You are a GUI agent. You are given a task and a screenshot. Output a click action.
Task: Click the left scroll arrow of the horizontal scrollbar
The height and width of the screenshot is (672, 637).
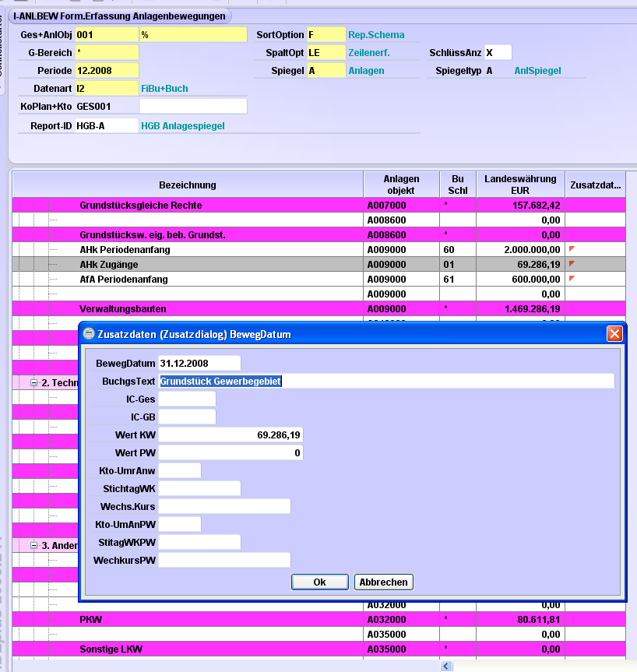point(446,666)
